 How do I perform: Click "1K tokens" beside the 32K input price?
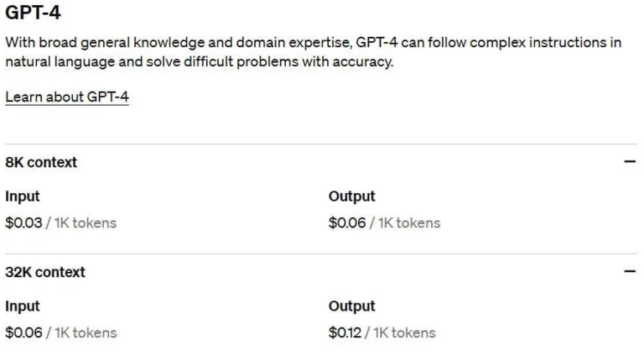(86, 332)
